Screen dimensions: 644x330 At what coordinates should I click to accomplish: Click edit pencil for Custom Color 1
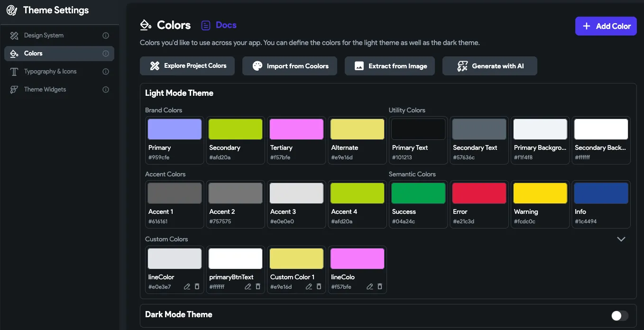click(309, 287)
